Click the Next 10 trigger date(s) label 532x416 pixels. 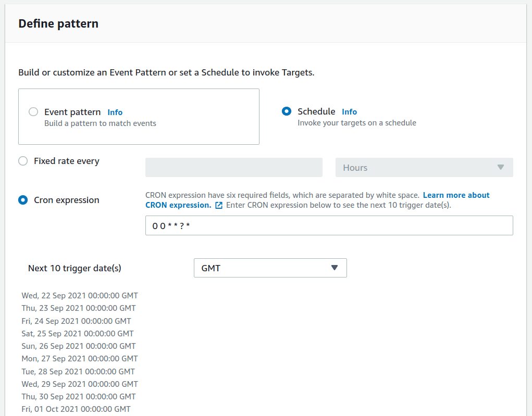[x=75, y=268]
